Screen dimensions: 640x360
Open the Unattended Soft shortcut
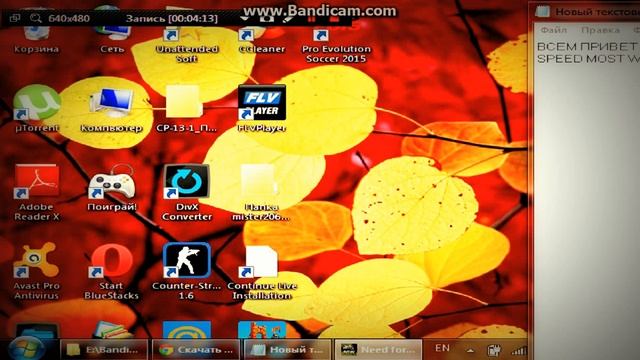tap(187, 45)
